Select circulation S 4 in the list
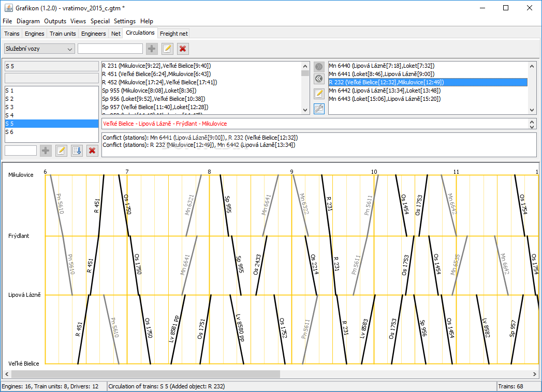The image size is (542, 392). [51, 115]
